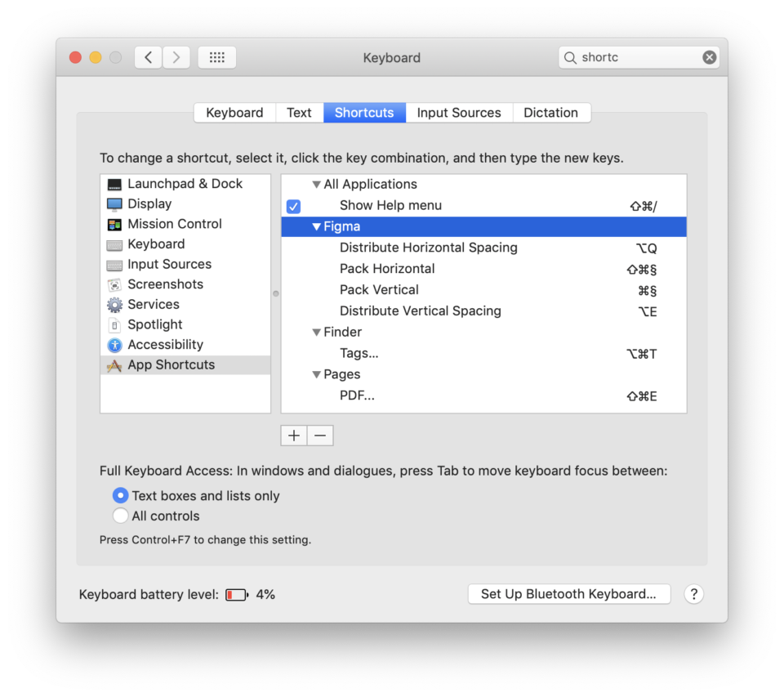Click the Show Help menu label
Viewport: 784px width, 697px height.
pyautogui.click(x=390, y=205)
